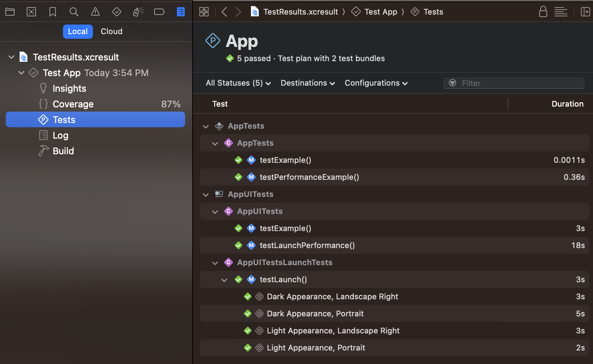This screenshot has width=593, height=364.
Task: Click the Duration column header
Action: (567, 104)
